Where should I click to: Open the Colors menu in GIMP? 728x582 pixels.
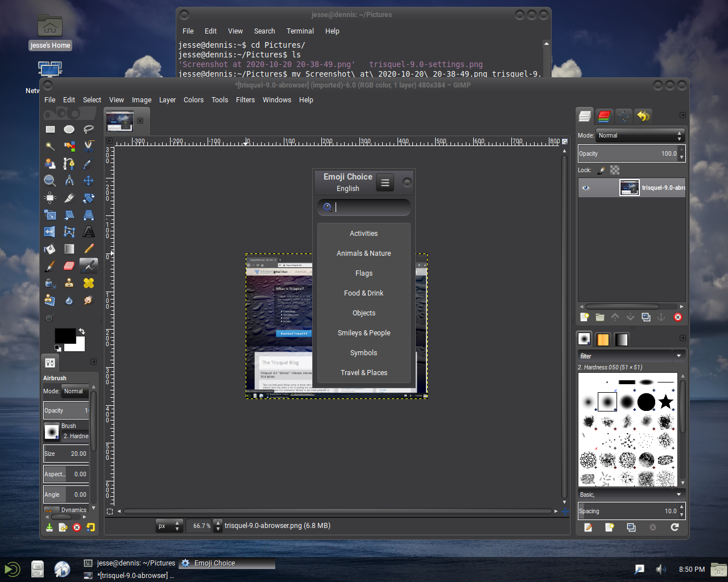coord(193,100)
